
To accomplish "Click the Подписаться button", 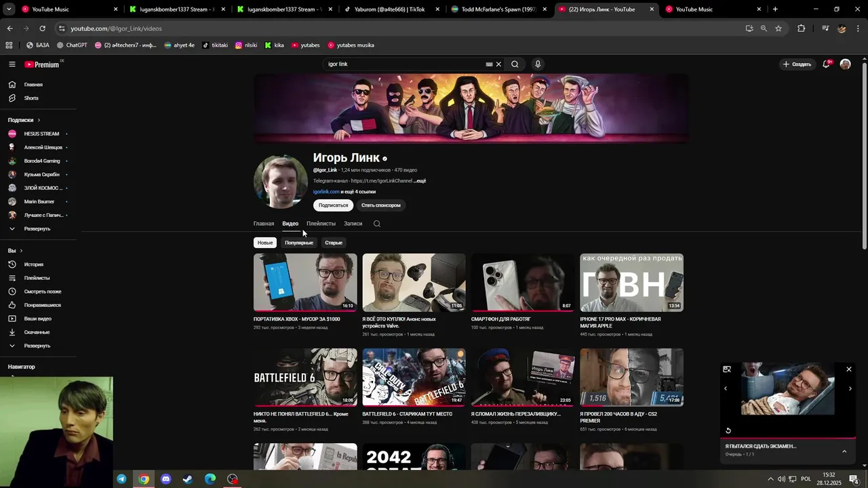I will point(333,205).
